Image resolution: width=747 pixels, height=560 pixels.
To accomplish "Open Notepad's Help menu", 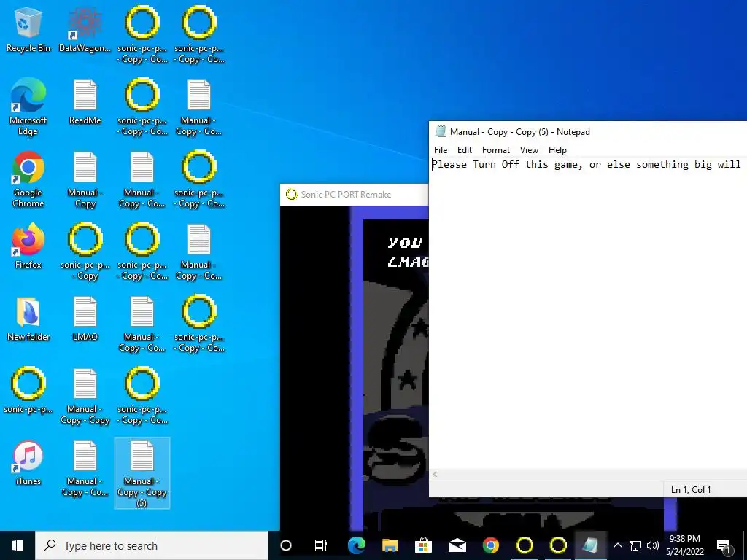I will pos(557,150).
